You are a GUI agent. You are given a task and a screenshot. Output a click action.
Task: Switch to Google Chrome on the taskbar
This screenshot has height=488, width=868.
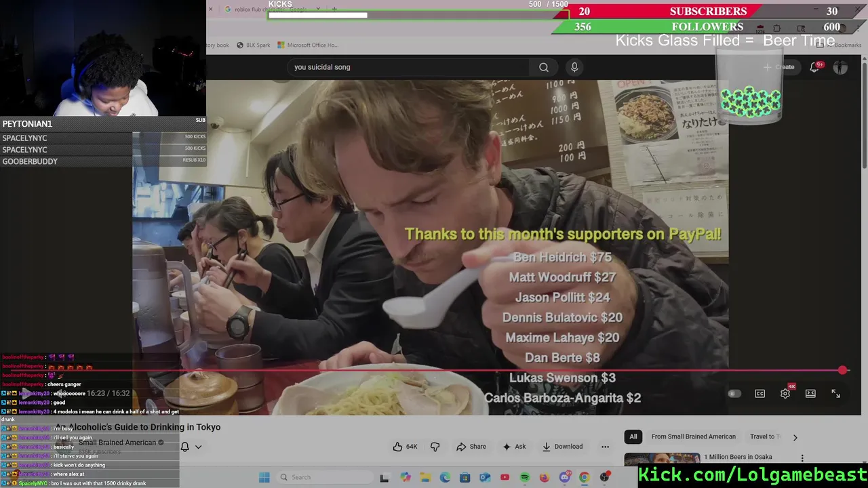[x=585, y=477]
